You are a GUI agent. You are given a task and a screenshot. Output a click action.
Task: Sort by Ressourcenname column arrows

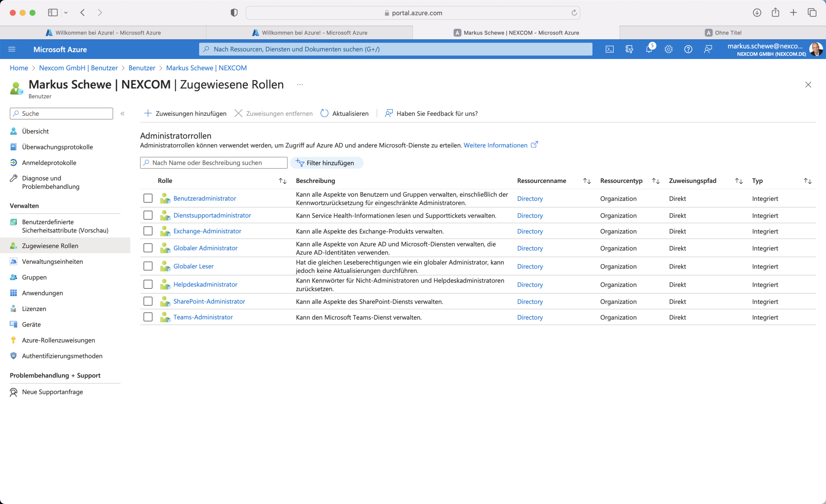(587, 181)
